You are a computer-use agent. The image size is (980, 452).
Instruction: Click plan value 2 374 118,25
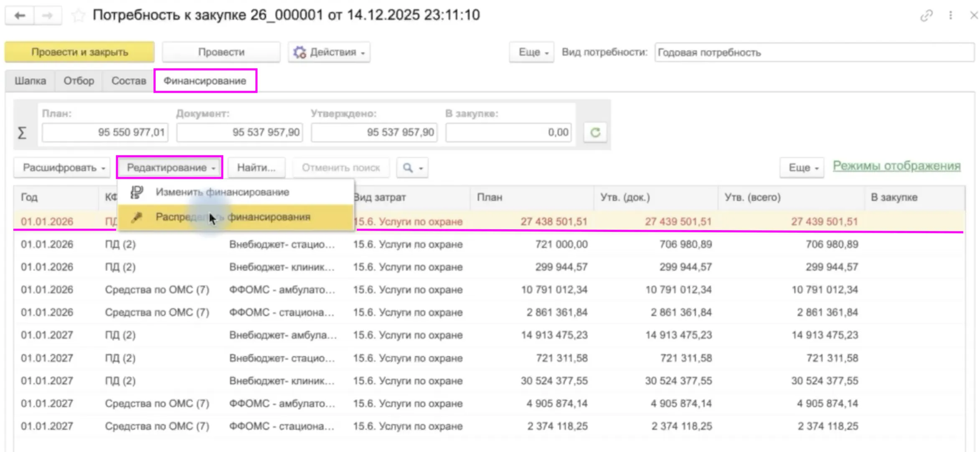click(x=557, y=427)
